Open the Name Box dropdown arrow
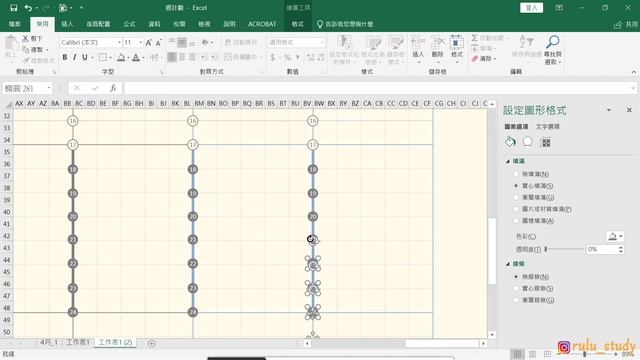The image size is (640, 360). click(x=49, y=88)
